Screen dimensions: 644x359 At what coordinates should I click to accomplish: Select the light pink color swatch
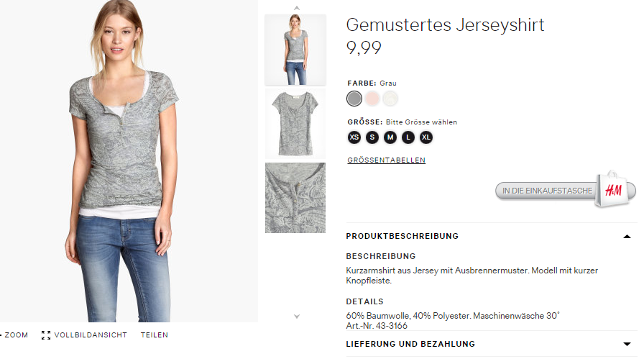pyautogui.click(x=372, y=99)
